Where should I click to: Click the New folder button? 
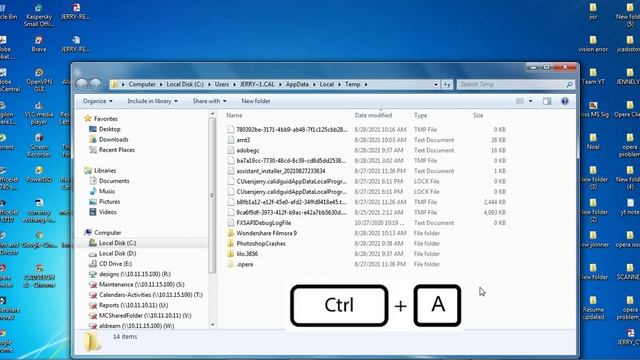tap(256, 101)
